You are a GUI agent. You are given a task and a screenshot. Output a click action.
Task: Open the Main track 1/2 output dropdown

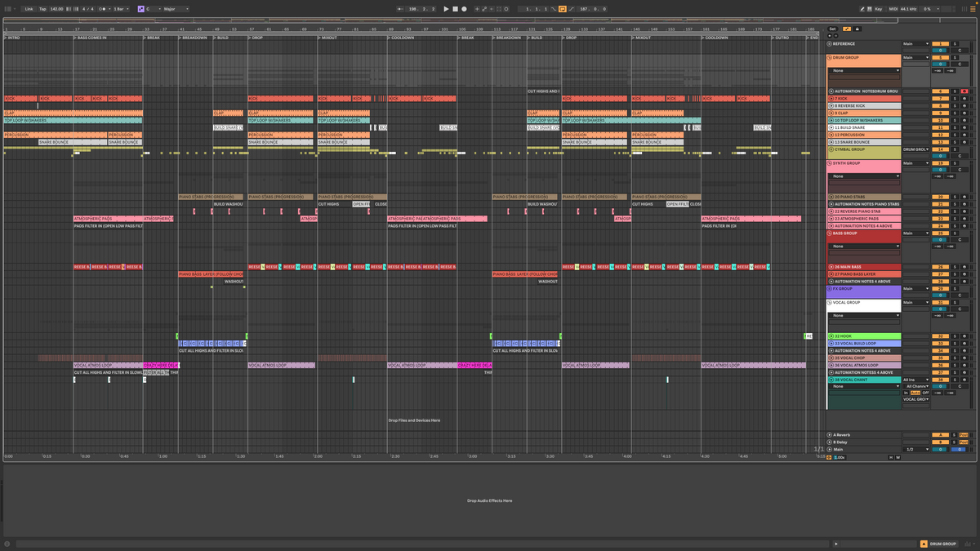[x=915, y=450]
